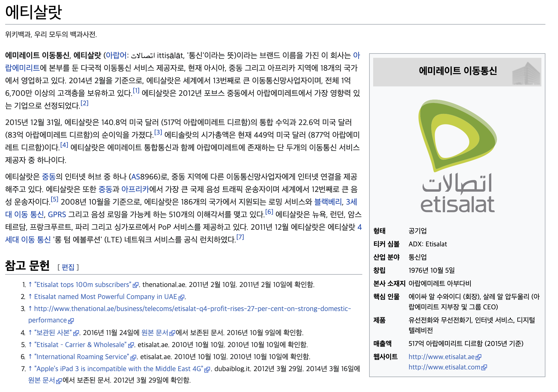Open the 보관된 사본 archived copy link
Screen dimensions: 558x392
[53, 332]
